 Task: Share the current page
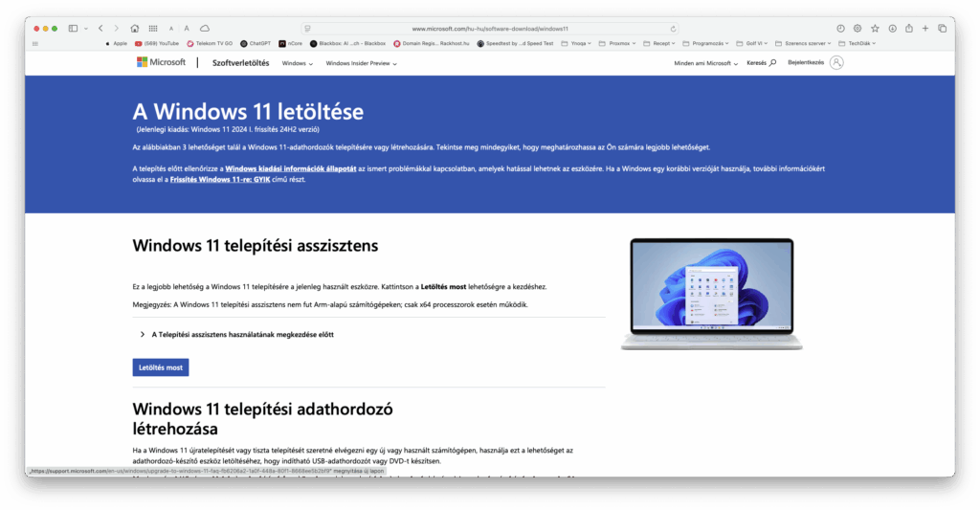(x=909, y=28)
